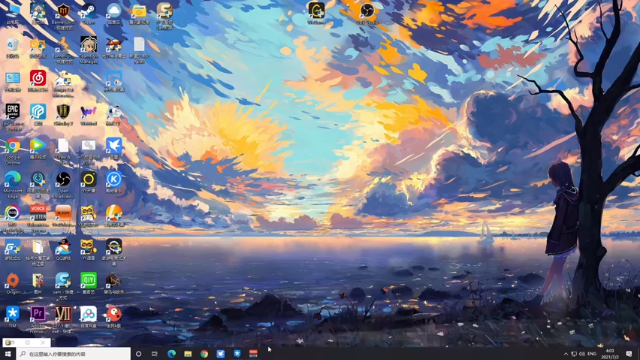Open the Control Panel desktop icon

(13, 81)
